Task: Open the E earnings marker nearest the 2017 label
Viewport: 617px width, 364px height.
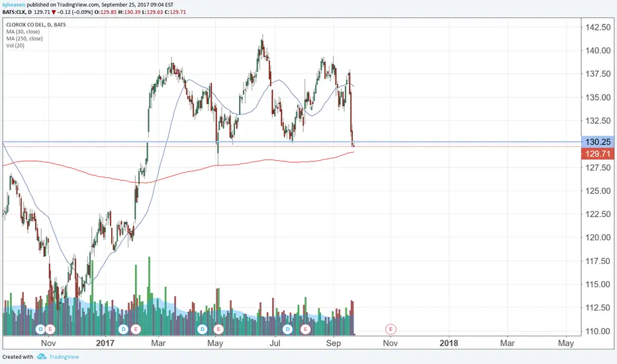Action: (x=136, y=329)
